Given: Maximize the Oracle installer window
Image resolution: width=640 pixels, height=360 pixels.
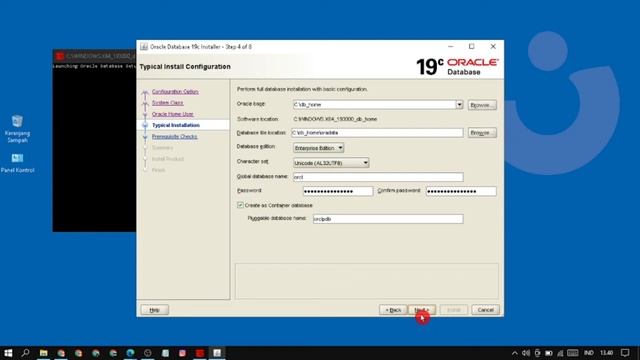Looking at the screenshot, I should tap(472, 47).
